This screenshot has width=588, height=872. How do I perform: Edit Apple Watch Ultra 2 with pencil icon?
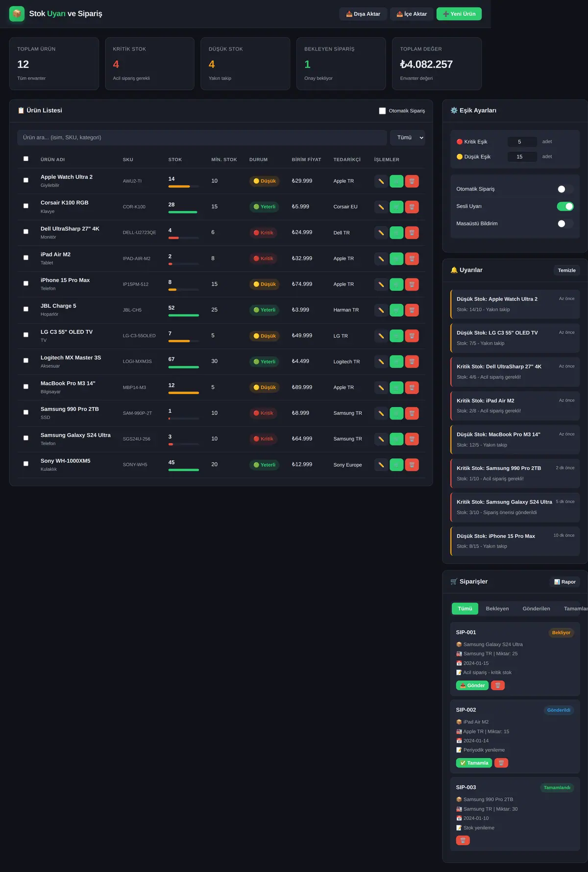(x=381, y=181)
